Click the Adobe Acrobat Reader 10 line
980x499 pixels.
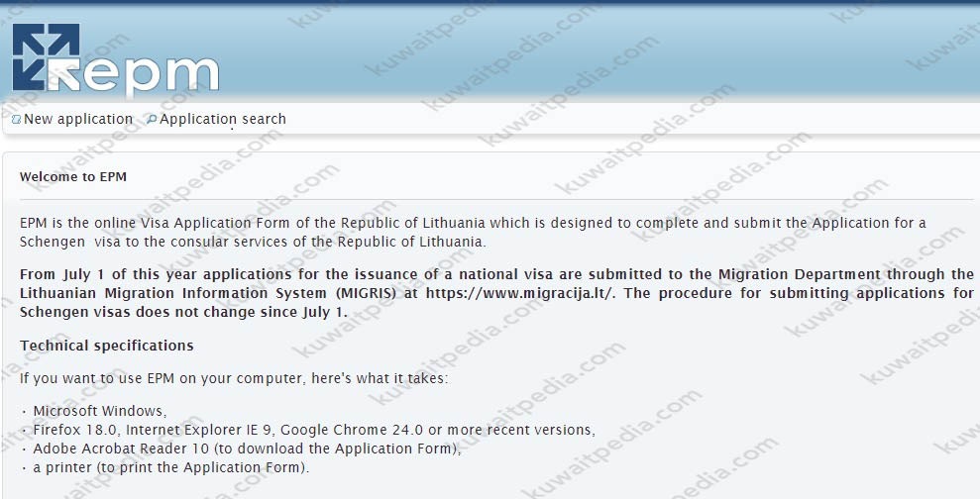pos(247,449)
